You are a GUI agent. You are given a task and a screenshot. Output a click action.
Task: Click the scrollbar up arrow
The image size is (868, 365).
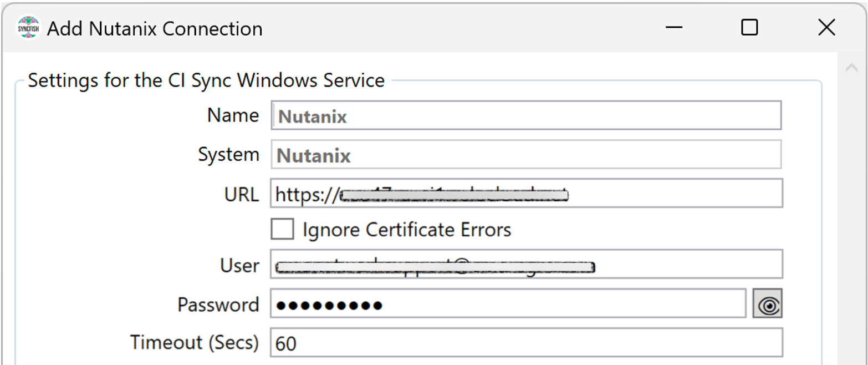click(x=851, y=69)
